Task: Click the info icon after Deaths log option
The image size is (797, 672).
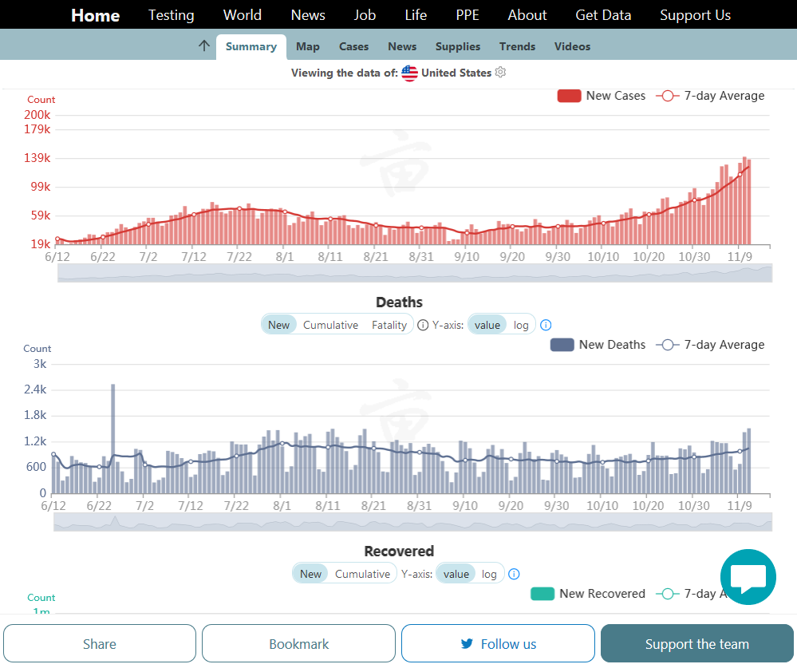Action: (546, 325)
